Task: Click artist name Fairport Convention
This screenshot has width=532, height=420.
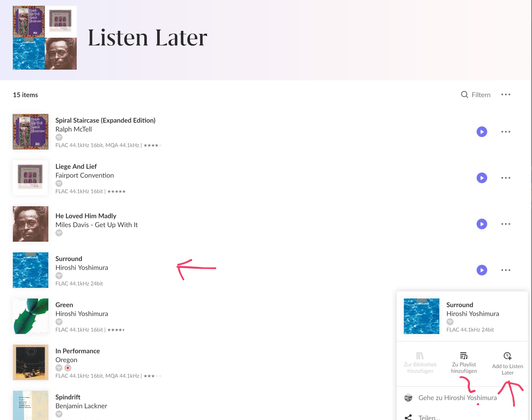Action: click(x=85, y=175)
